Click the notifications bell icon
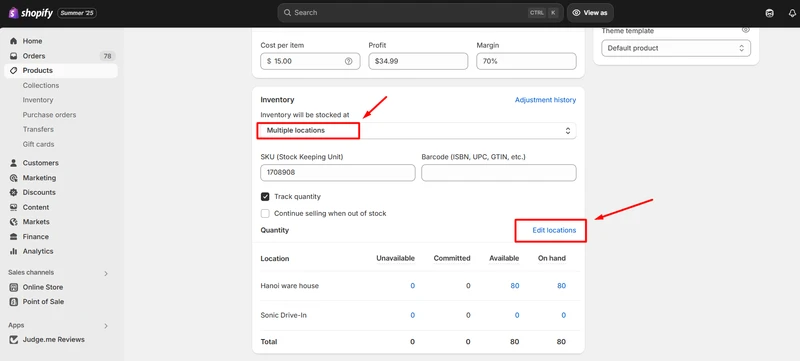This screenshot has height=361, width=800. 792,13
